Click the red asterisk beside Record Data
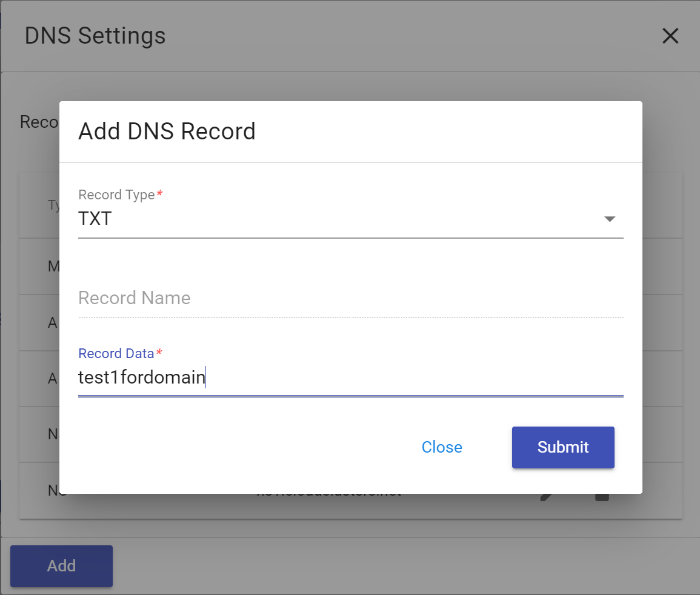 pos(159,353)
